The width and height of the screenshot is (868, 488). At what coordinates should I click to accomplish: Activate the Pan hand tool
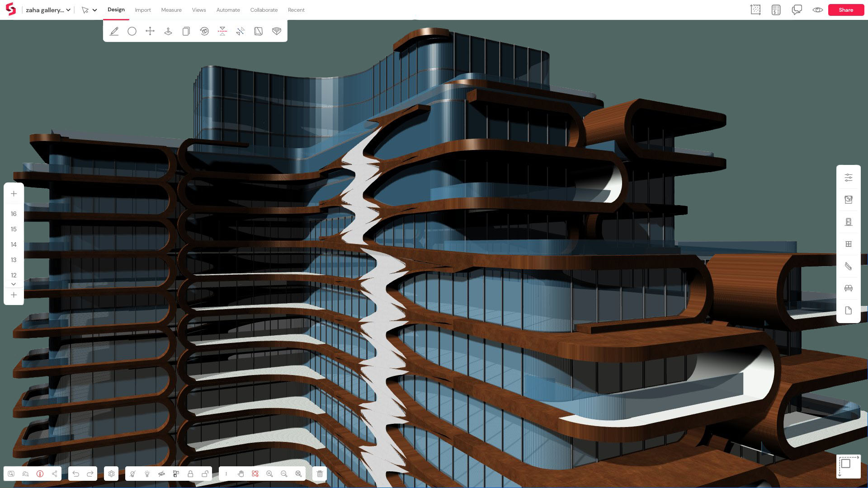pyautogui.click(x=241, y=474)
